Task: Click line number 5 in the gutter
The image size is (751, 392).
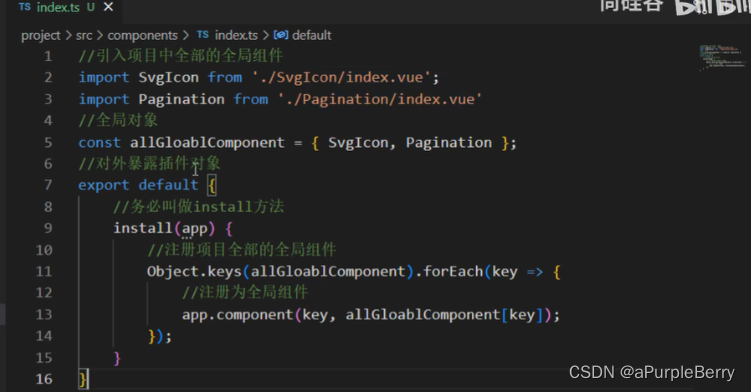Action: (48, 143)
